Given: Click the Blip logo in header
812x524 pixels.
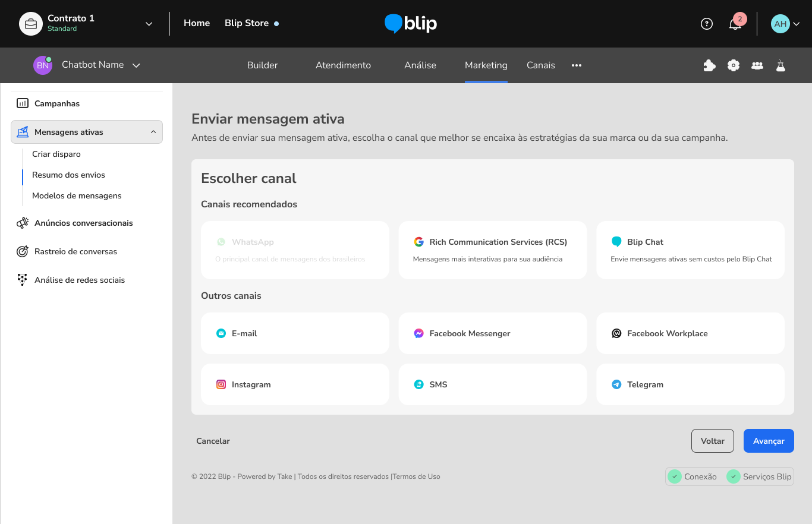Looking at the screenshot, I should point(411,24).
